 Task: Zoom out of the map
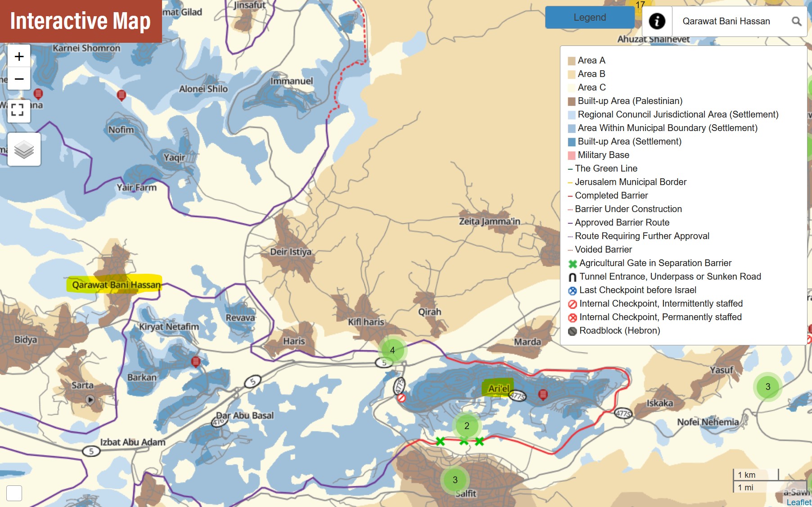(19, 79)
